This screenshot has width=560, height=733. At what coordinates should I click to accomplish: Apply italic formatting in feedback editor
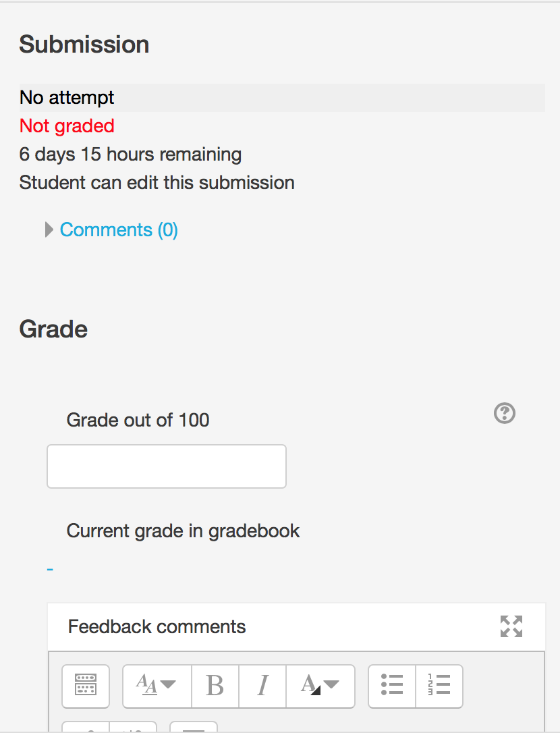coord(262,686)
